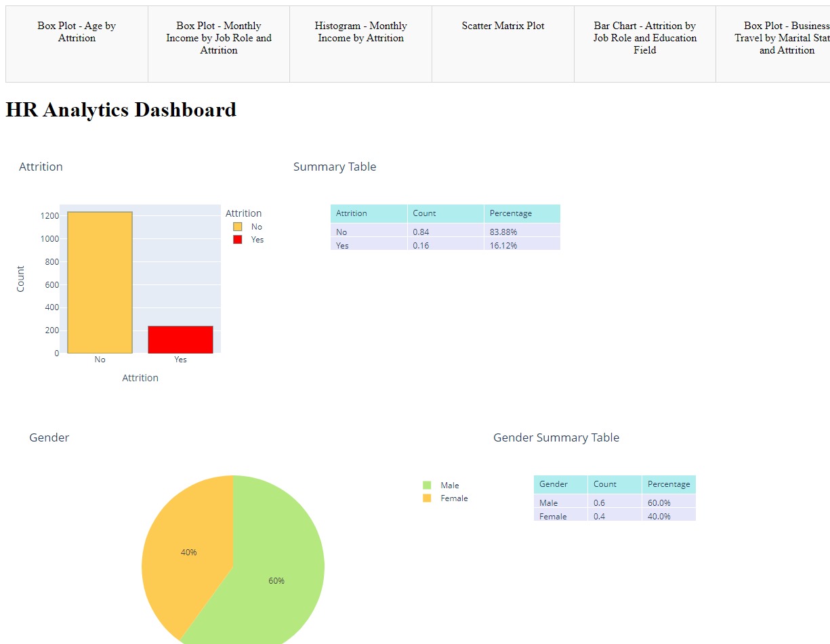Select the 60.0% cell in Gender Summary Table
Image resolution: width=830 pixels, height=644 pixels.
click(x=668, y=503)
